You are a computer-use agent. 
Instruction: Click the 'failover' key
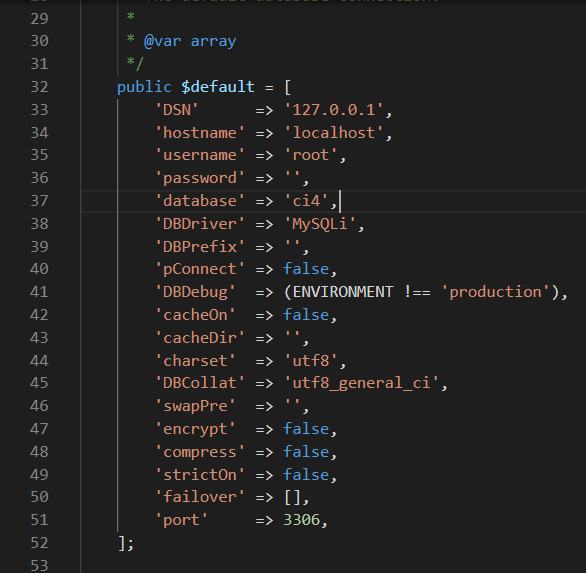tap(200, 497)
